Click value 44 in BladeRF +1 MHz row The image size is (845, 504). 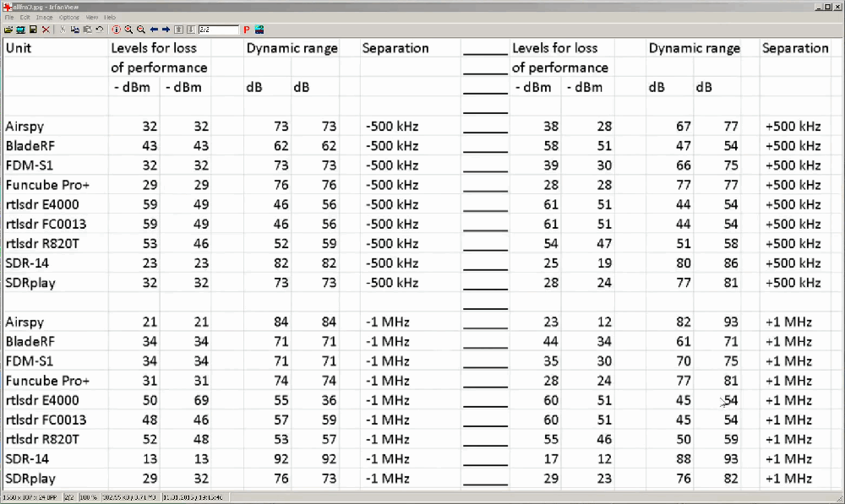[551, 341]
